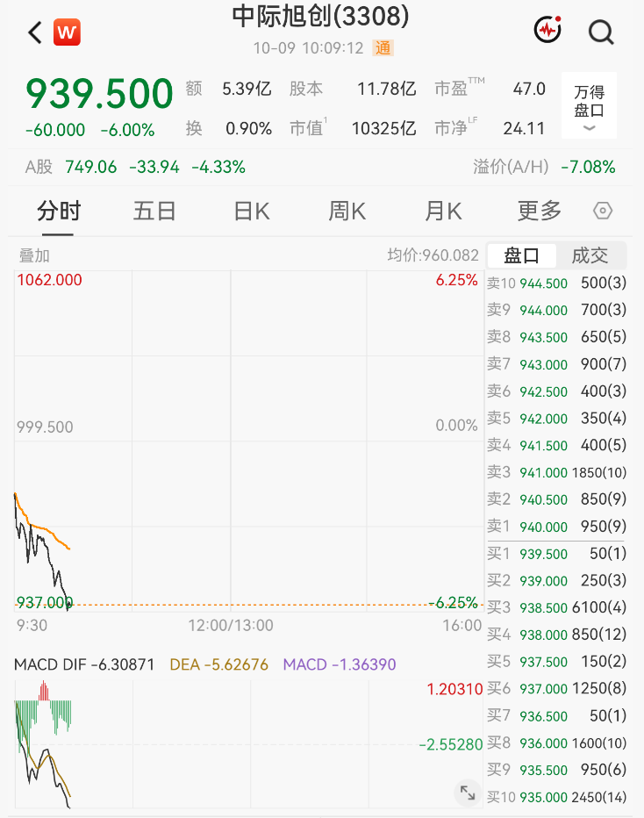This screenshot has width=644, height=818.
Task: Tap the MACD DIF -6.30871 label
Action: click(x=84, y=664)
